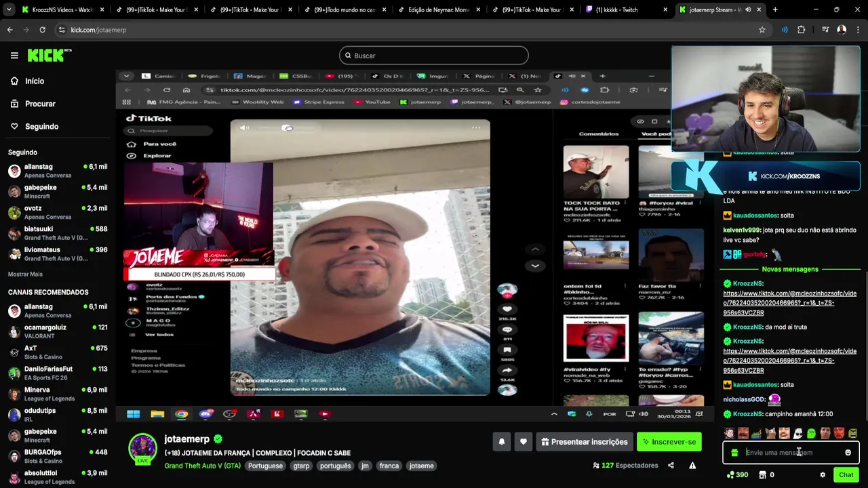Click TikTok like heart in stream video
Image resolution: width=868 pixels, height=488 pixels.
[x=507, y=308]
